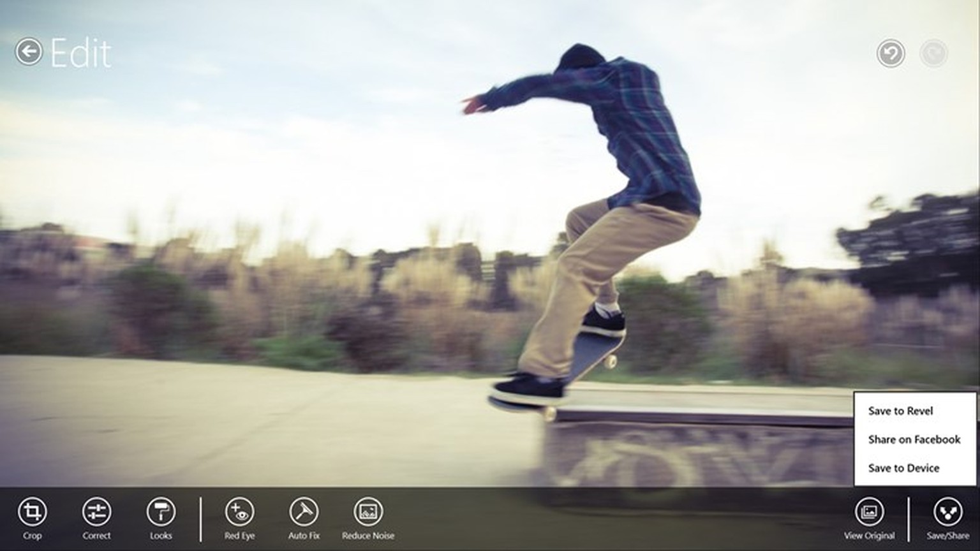The height and width of the screenshot is (551, 980).
Task: Click the Reduce Noise icon
Action: pos(368,511)
